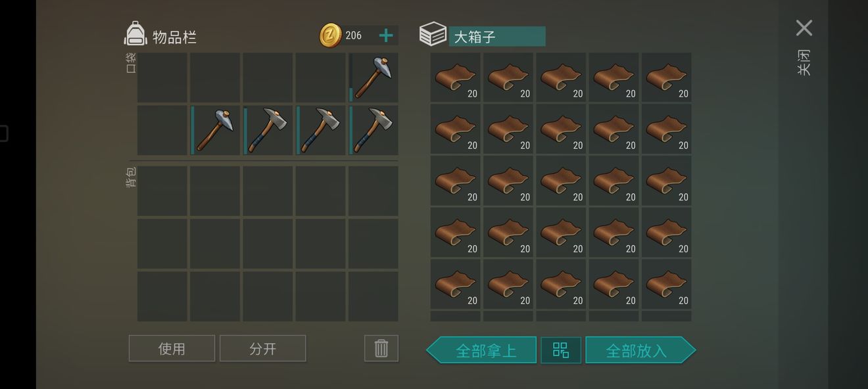The width and height of the screenshot is (868, 389).
Task: Tap the green plus to add coins
Action: tap(386, 35)
